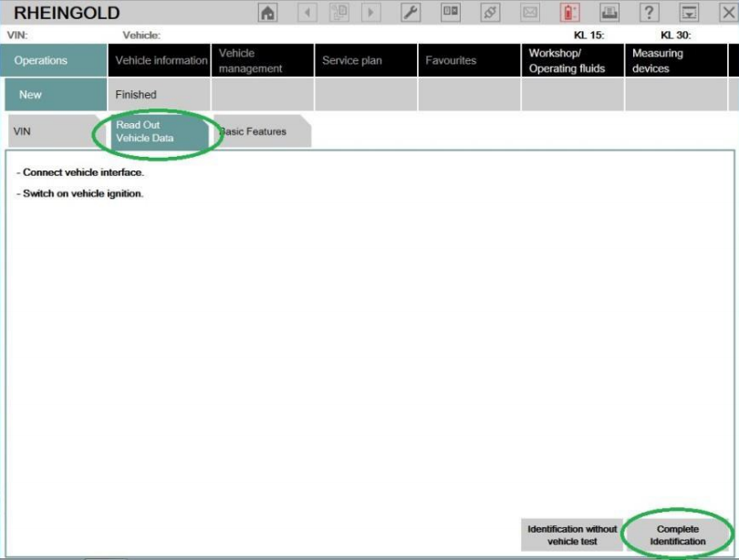
Task: Click the Home icon in top toolbar
Action: tap(267, 12)
